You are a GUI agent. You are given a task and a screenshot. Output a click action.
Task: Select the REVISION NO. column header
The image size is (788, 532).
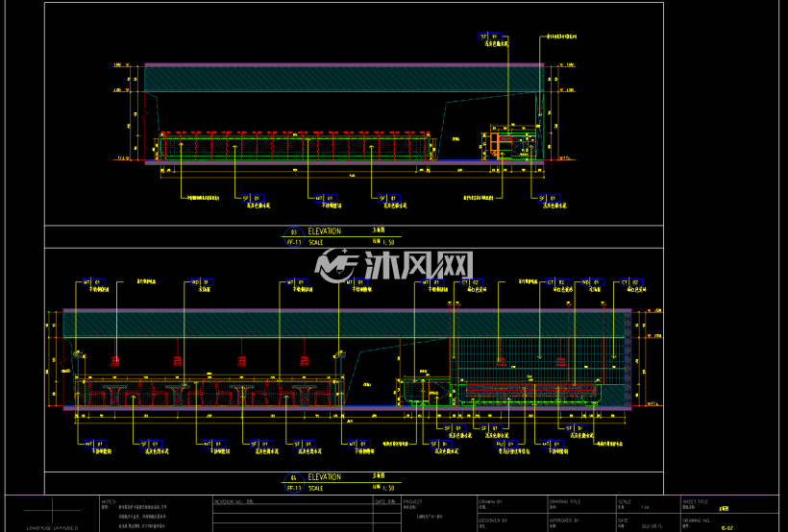click(x=228, y=501)
